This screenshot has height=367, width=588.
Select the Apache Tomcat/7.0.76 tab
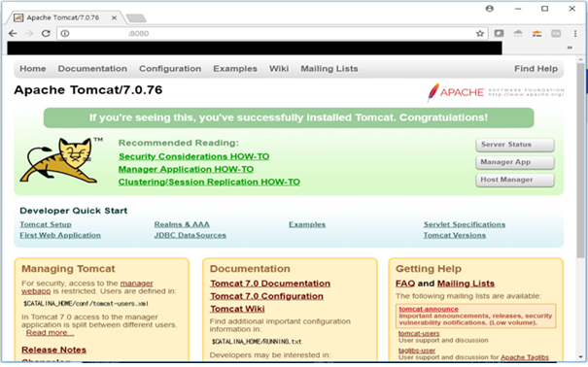point(63,17)
